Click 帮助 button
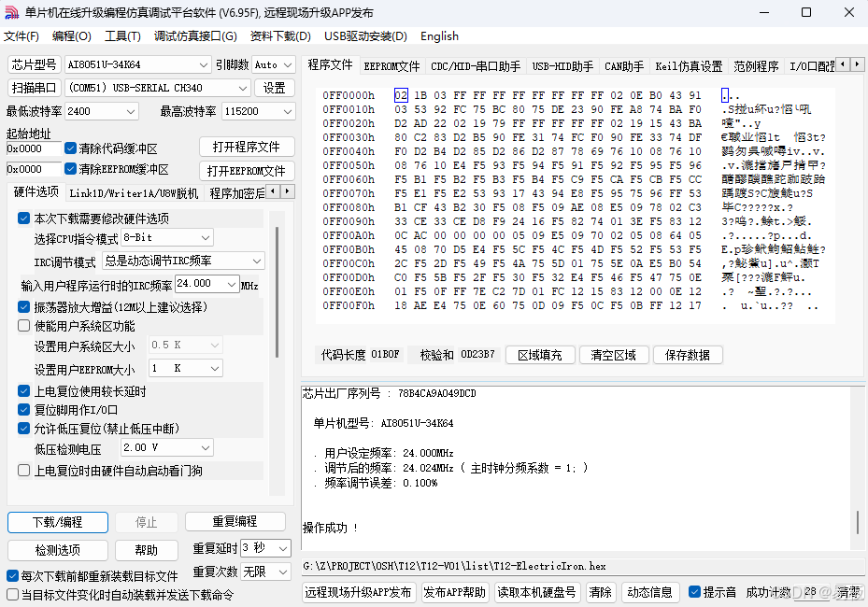 (x=146, y=550)
